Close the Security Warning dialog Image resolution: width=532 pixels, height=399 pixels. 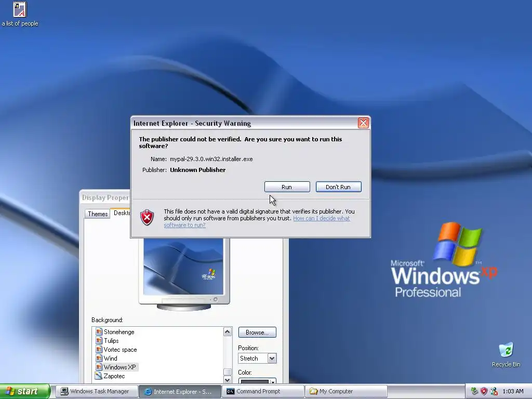[363, 123]
